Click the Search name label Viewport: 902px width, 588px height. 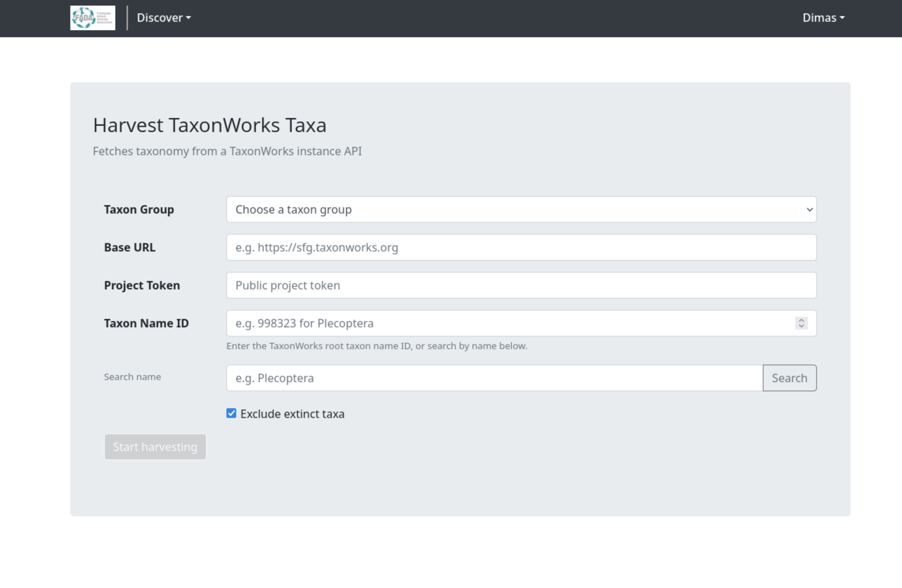click(x=132, y=377)
